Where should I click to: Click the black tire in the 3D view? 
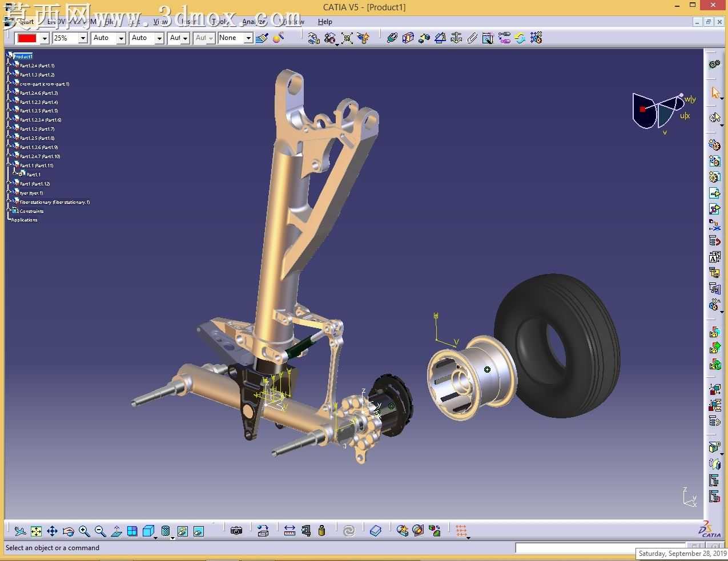click(x=557, y=346)
